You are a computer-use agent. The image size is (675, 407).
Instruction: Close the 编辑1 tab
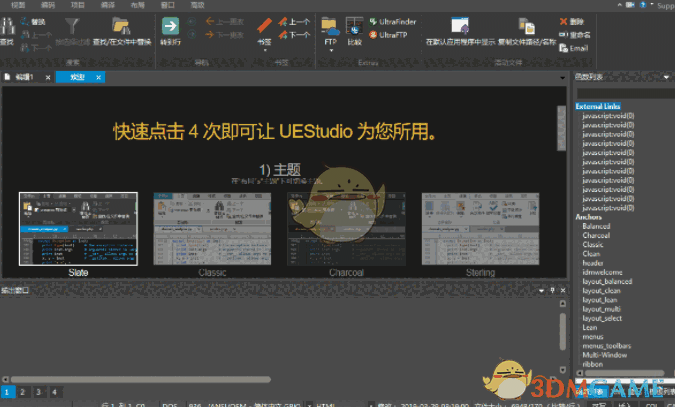(x=48, y=78)
